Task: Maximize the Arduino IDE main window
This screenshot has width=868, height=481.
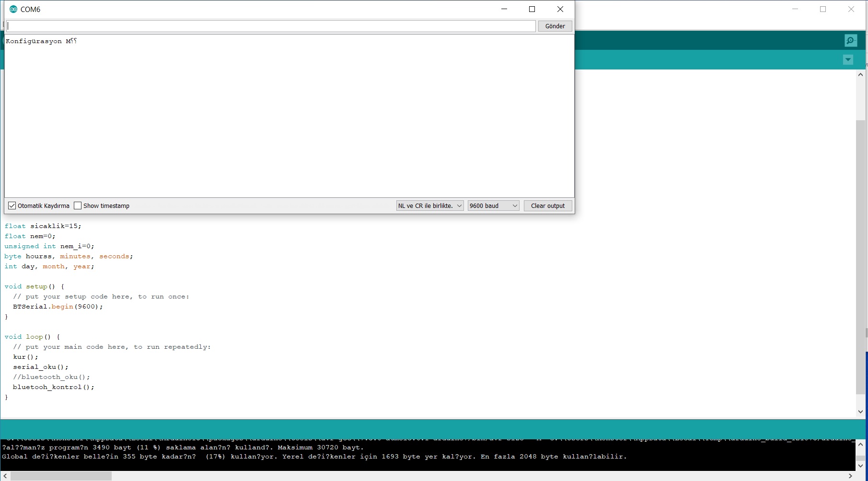Action: coord(823,9)
